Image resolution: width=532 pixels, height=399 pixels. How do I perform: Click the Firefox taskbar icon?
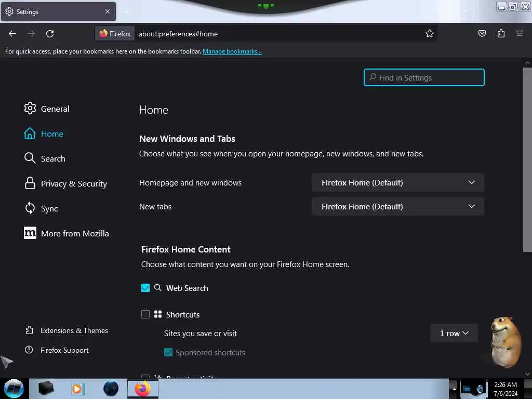click(143, 389)
